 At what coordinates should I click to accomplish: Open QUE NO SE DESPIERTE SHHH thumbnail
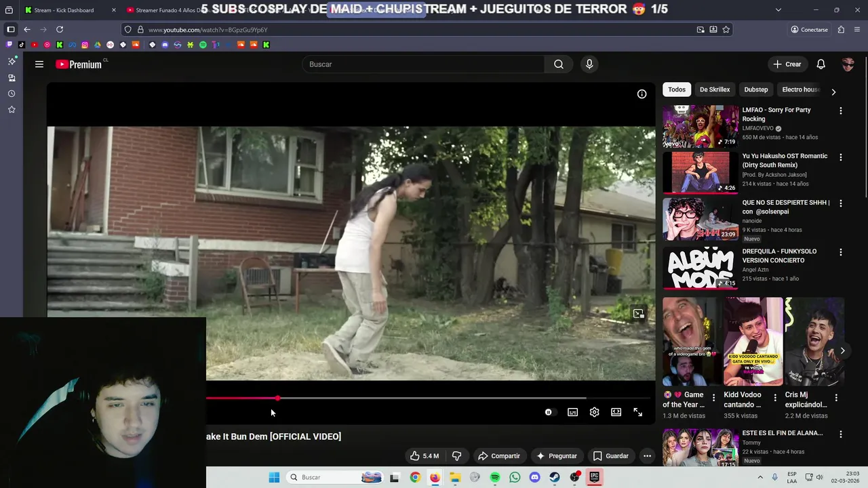coord(701,219)
